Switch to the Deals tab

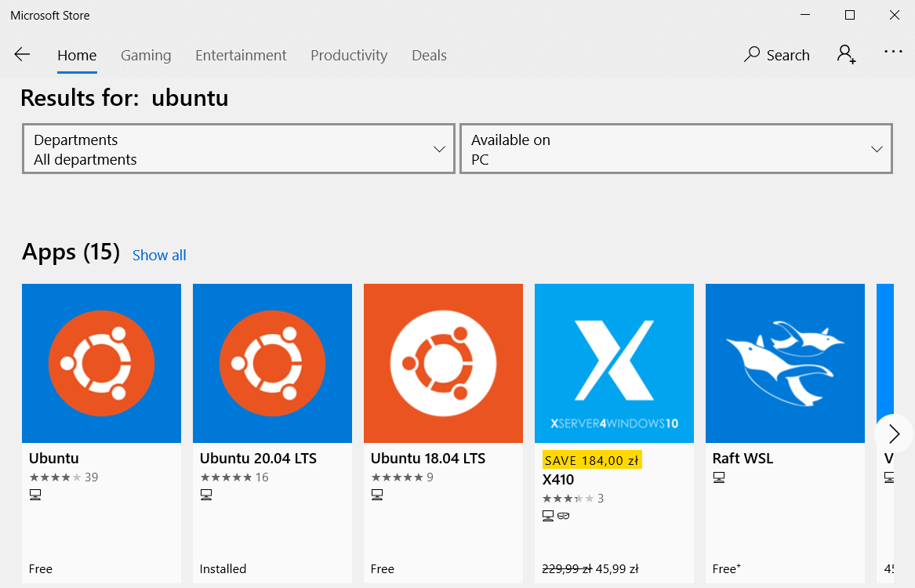tap(430, 56)
